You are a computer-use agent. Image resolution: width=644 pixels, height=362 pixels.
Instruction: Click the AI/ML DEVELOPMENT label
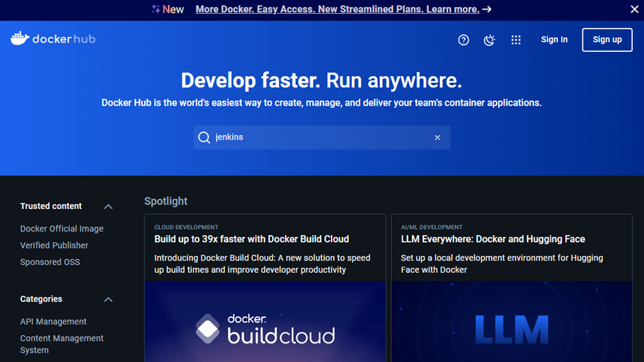pos(432,227)
